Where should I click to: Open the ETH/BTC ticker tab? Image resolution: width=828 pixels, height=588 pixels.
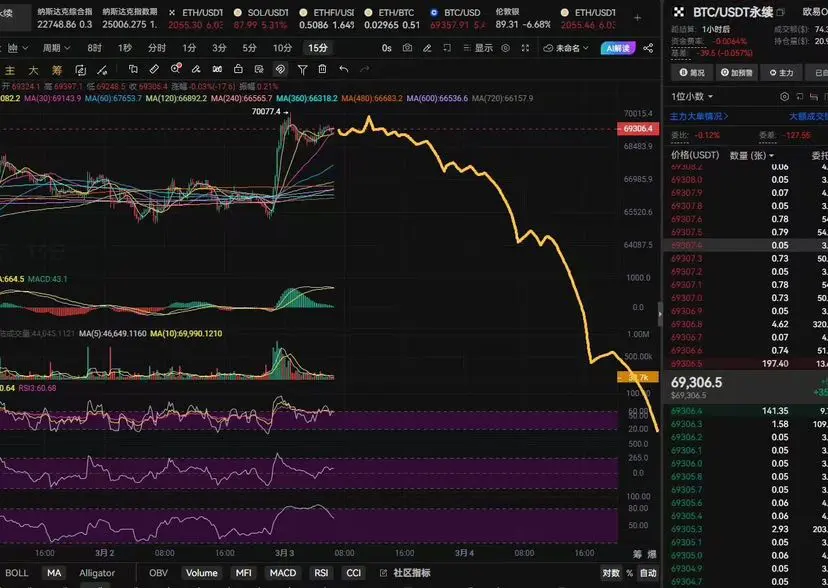coord(391,18)
